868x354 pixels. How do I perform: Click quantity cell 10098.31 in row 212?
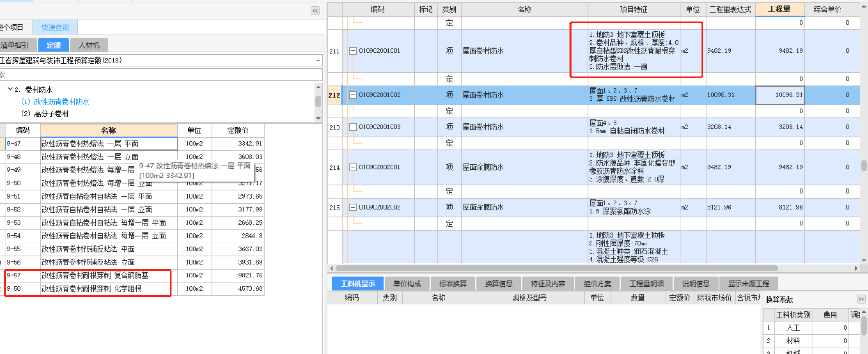pos(780,95)
